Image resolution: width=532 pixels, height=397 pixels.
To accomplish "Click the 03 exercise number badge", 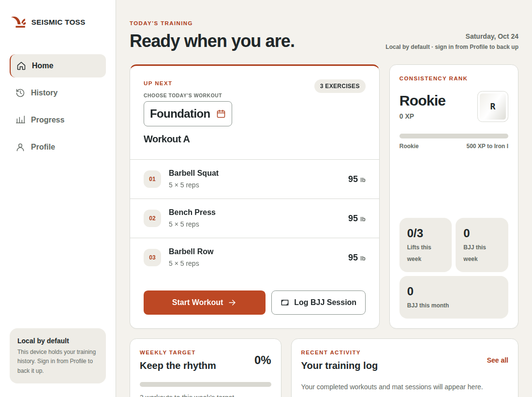I will click(152, 258).
